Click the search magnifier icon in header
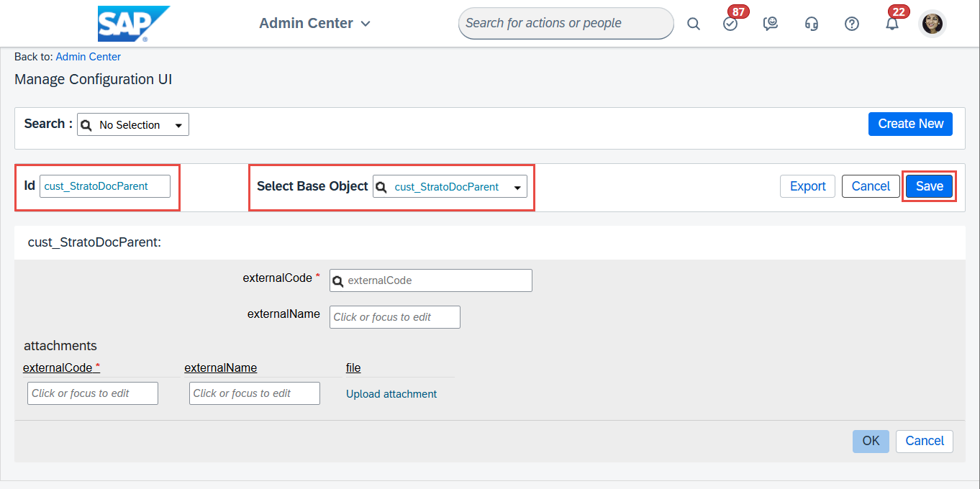 point(693,24)
